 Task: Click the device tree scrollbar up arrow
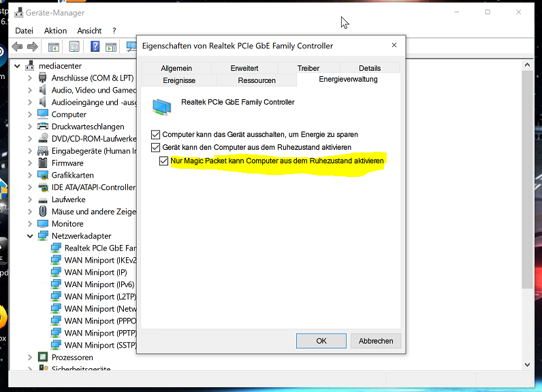click(527, 65)
